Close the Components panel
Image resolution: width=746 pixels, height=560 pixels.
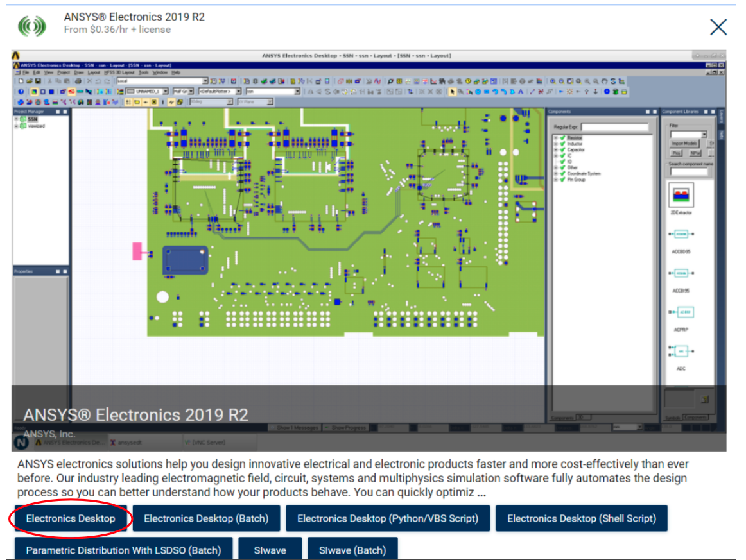(655, 112)
